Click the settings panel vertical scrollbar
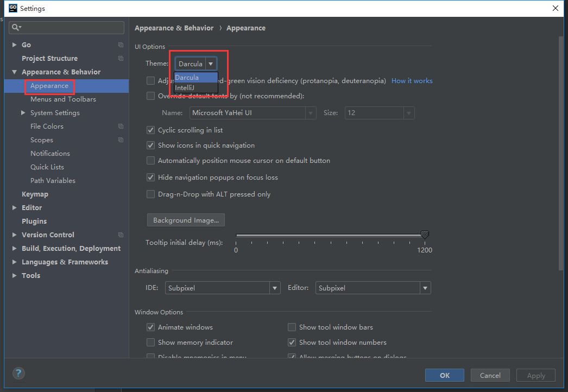 [x=561, y=153]
